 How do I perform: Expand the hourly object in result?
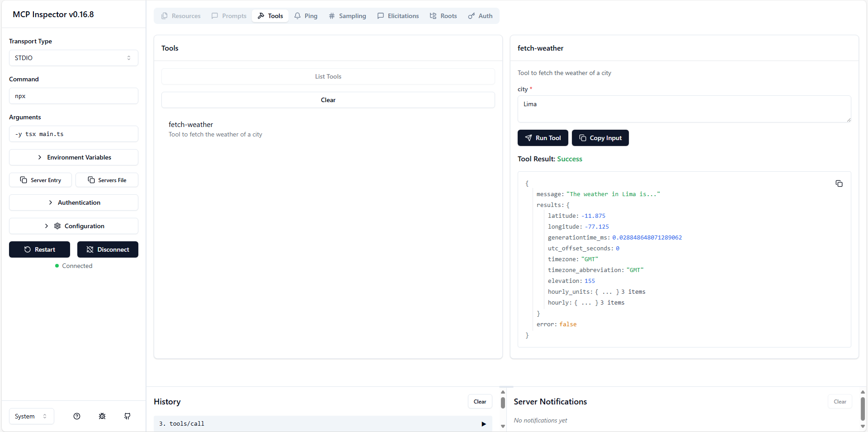click(x=586, y=302)
